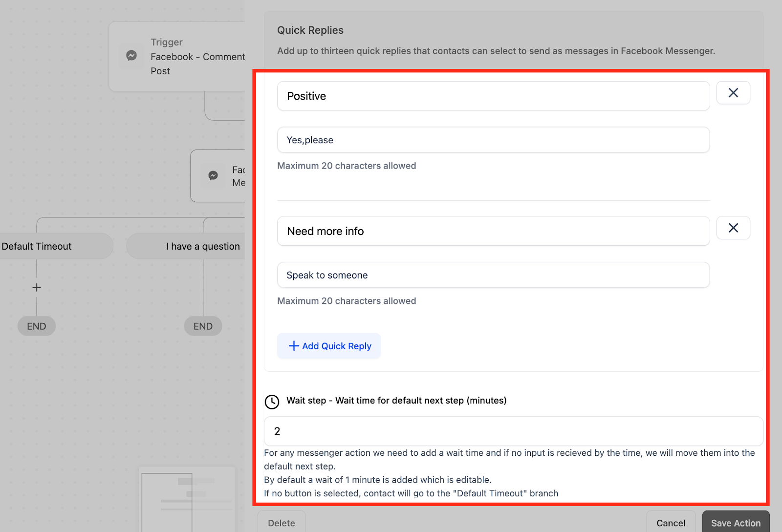Click the Facebook Messenger action node icon
This screenshot has width=782, height=532.
click(213, 175)
